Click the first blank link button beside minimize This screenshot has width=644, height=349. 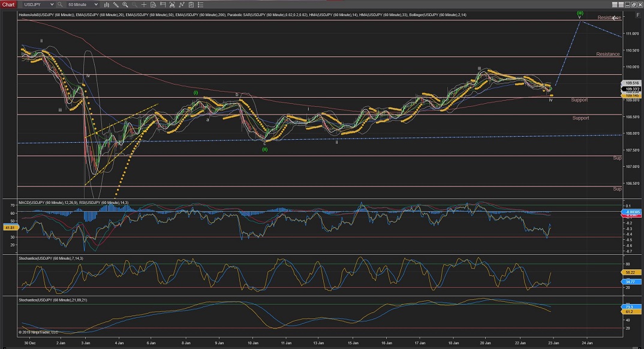(x=615, y=5)
